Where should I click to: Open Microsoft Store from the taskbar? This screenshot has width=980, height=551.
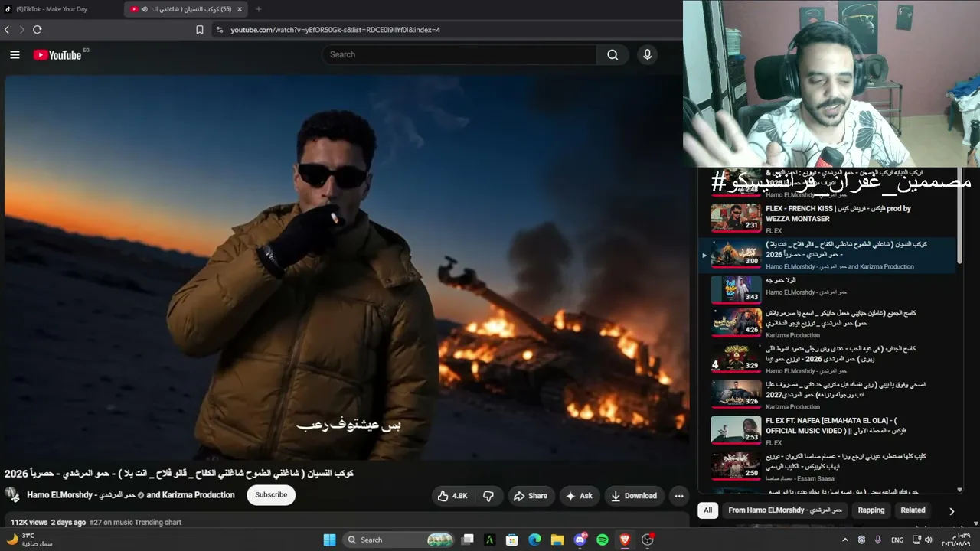(512, 540)
